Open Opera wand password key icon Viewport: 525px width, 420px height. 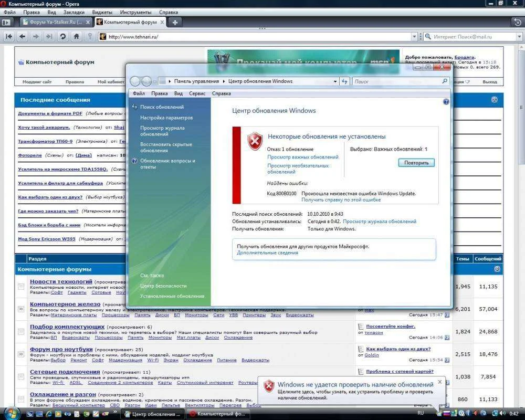point(90,37)
